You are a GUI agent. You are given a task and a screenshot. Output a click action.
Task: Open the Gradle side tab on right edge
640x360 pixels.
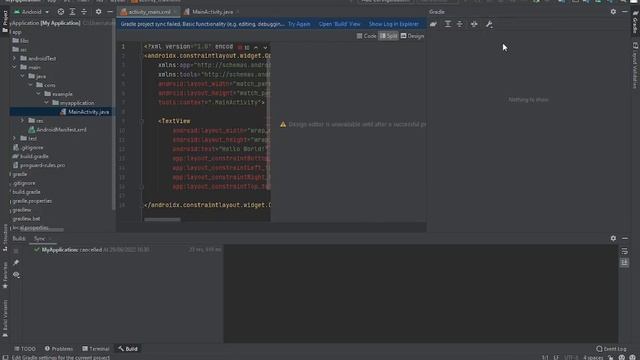click(x=635, y=22)
